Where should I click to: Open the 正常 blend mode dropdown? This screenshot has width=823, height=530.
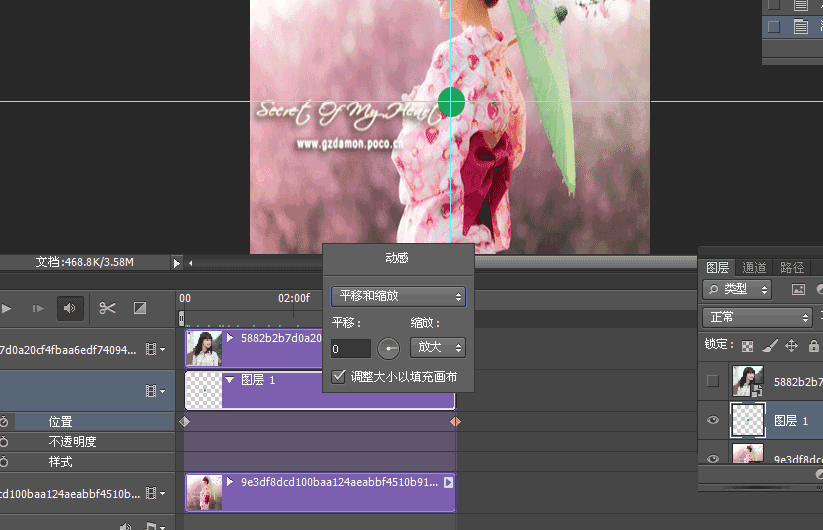click(757, 317)
